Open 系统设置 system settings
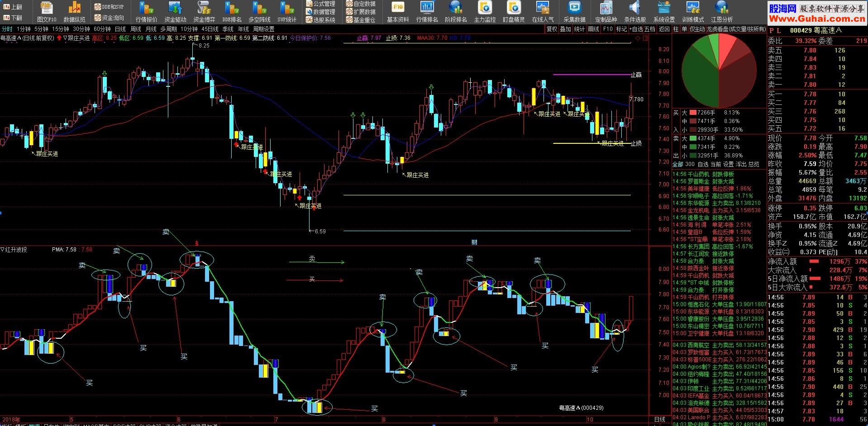This screenshot has width=868, height=426. 664,12
